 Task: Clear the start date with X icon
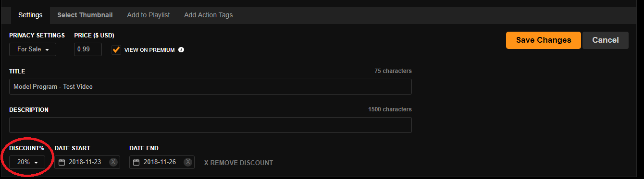point(113,162)
